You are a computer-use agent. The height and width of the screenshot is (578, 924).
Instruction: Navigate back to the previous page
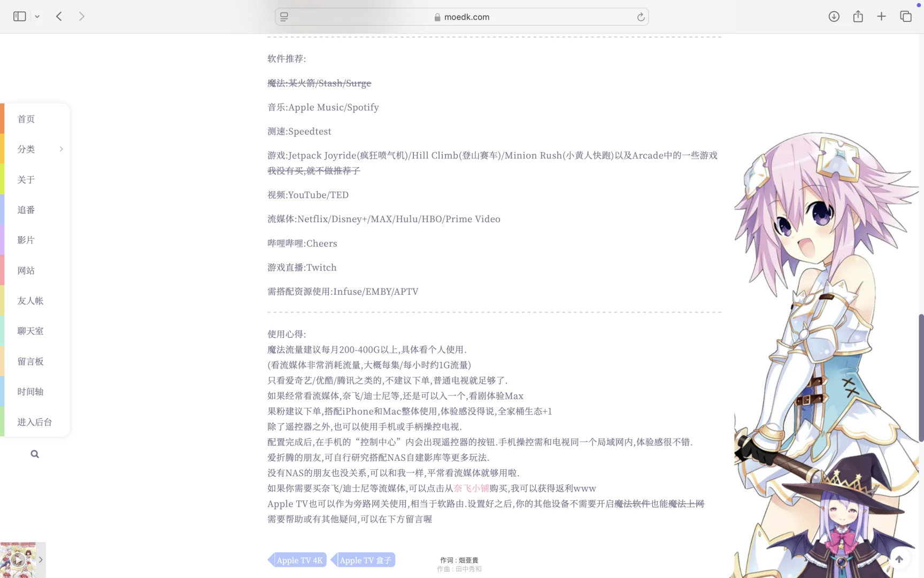click(x=59, y=16)
